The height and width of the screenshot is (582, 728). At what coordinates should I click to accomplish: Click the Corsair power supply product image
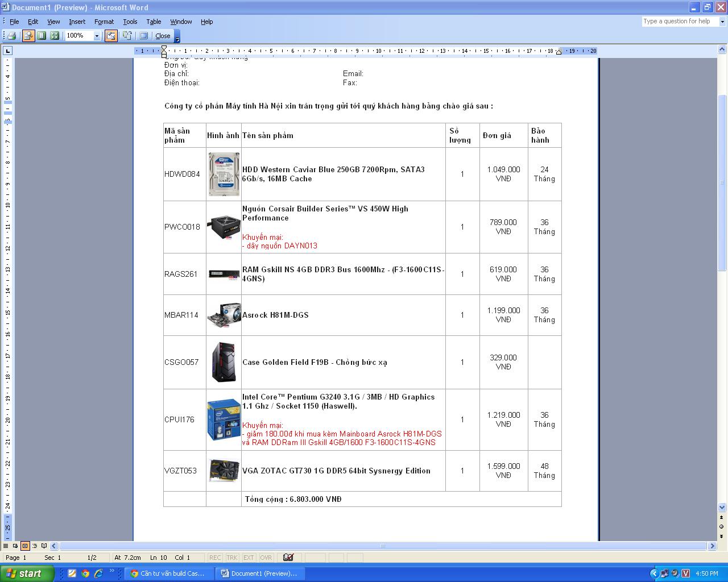(x=224, y=227)
